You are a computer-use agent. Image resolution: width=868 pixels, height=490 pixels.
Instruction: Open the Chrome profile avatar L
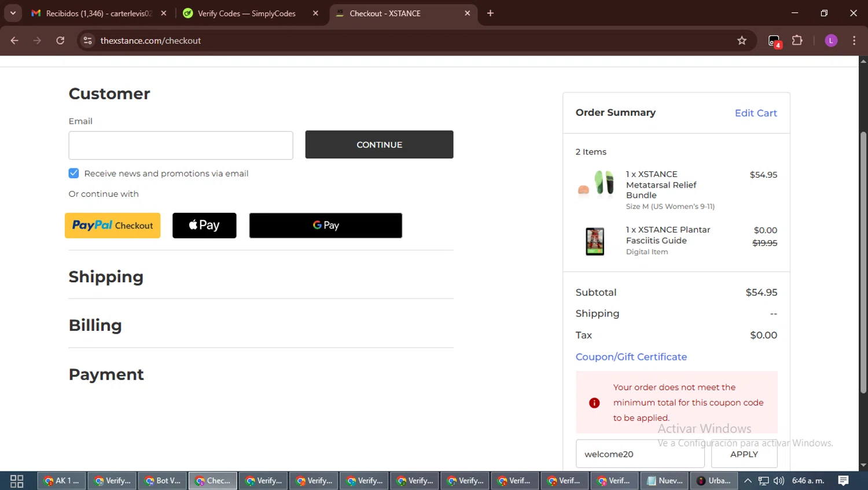[831, 40]
